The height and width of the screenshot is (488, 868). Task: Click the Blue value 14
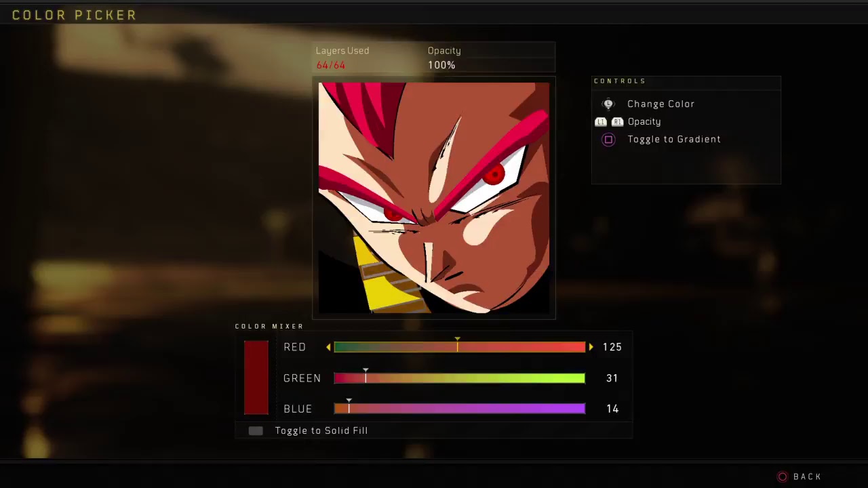612,409
